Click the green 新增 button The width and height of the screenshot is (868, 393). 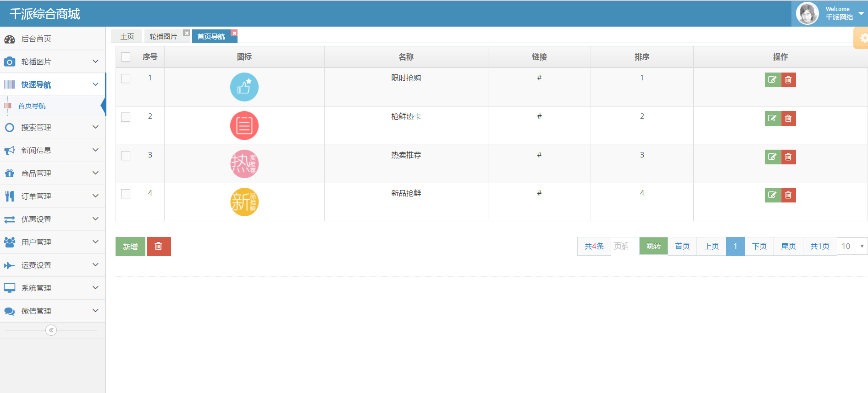pyautogui.click(x=130, y=247)
